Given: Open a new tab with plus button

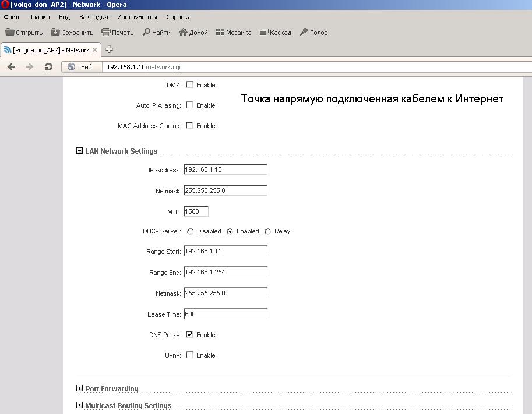Looking at the screenshot, I should (x=109, y=49).
